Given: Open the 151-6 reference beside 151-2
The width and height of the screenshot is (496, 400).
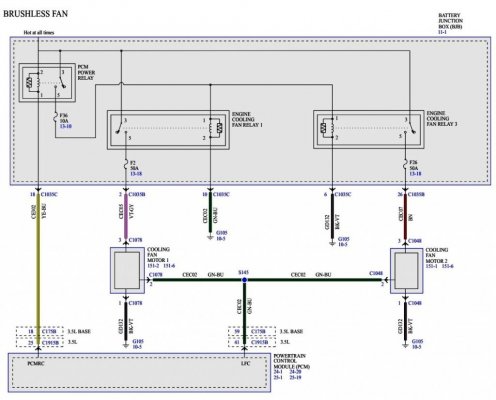Looking at the screenshot, I should pyautogui.click(x=169, y=266).
